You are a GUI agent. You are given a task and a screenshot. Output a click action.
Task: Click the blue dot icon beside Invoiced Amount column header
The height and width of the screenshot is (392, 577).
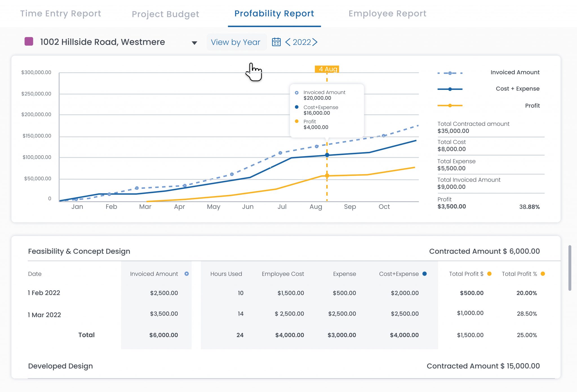coord(186,274)
